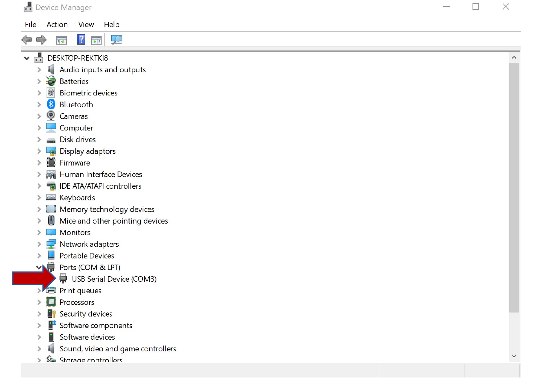Expand the Audio inputs and outputs node

pyautogui.click(x=39, y=70)
